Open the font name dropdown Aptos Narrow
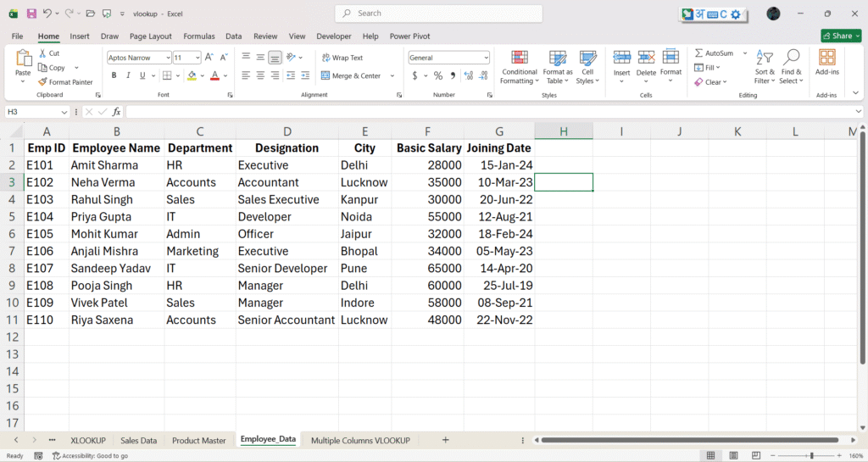 (168, 58)
